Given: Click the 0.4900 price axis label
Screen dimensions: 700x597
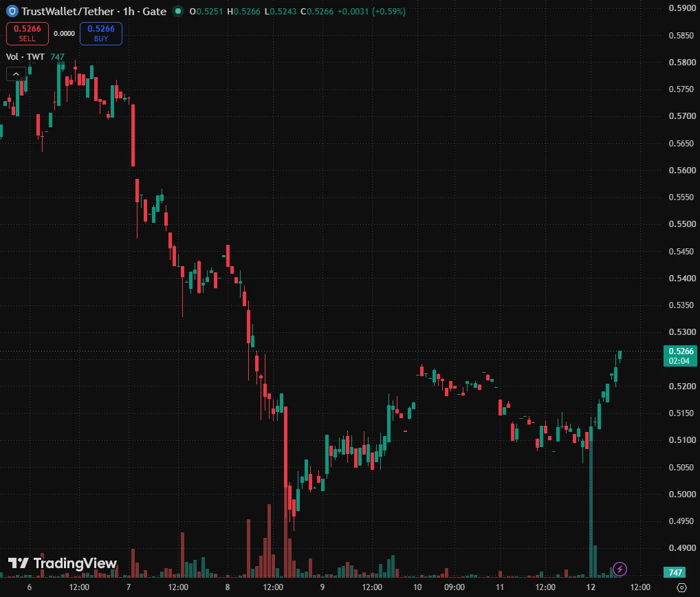Looking at the screenshot, I should coord(682,548).
